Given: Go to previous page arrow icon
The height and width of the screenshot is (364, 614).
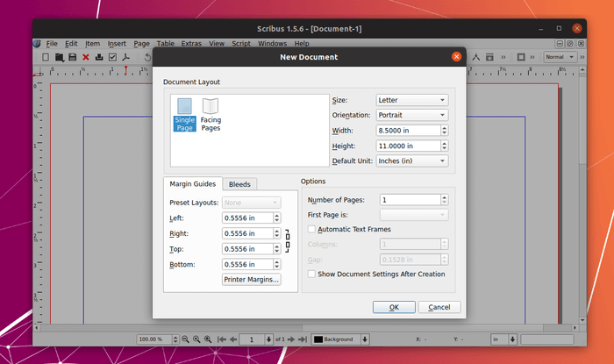Looking at the screenshot, I should [x=233, y=339].
